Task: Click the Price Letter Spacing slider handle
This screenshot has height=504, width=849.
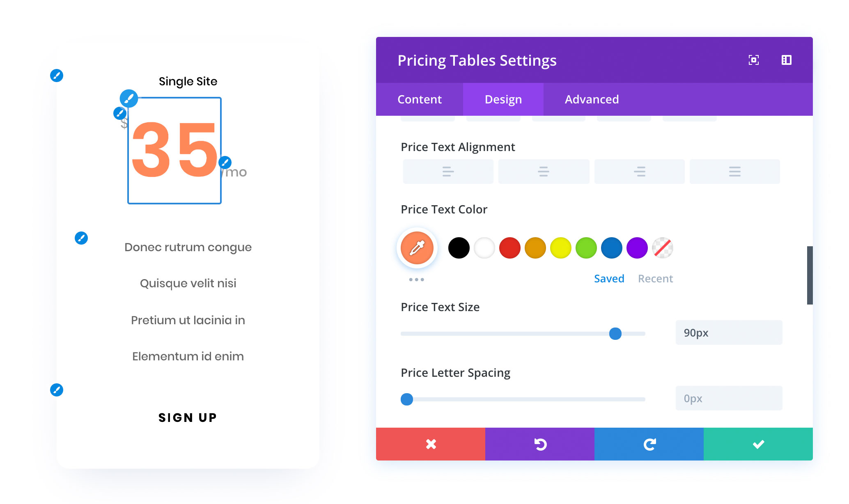Action: [407, 399]
